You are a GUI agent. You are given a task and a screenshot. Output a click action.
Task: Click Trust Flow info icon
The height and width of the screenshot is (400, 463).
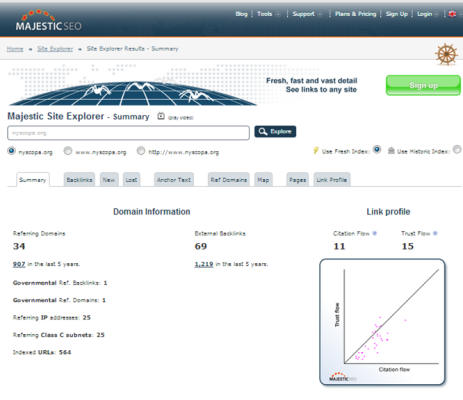point(435,233)
